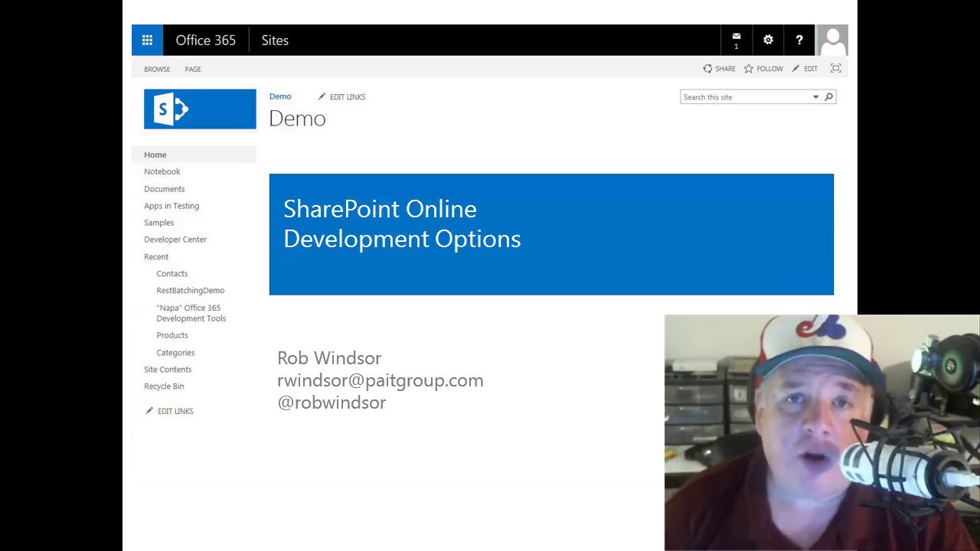The height and width of the screenshot is (551, 980).
Task: Click pencil Edit Links beside Demo
Action: [342, 97]
